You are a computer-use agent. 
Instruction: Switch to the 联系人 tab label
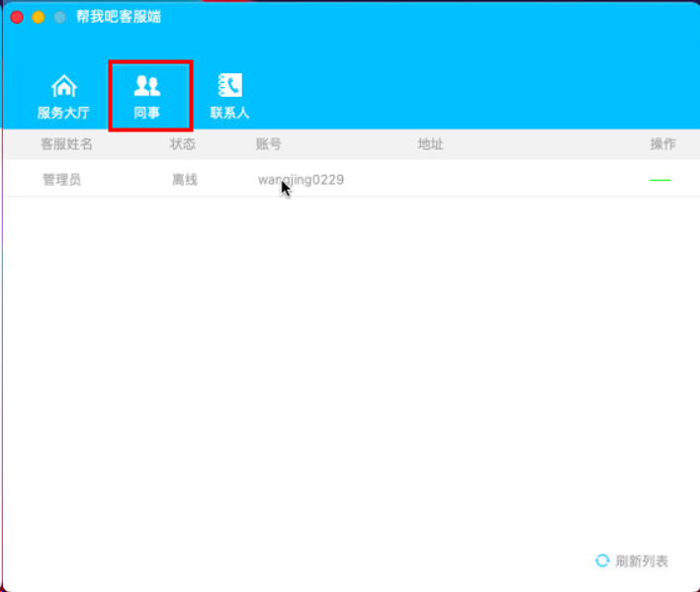click(229, 113)
